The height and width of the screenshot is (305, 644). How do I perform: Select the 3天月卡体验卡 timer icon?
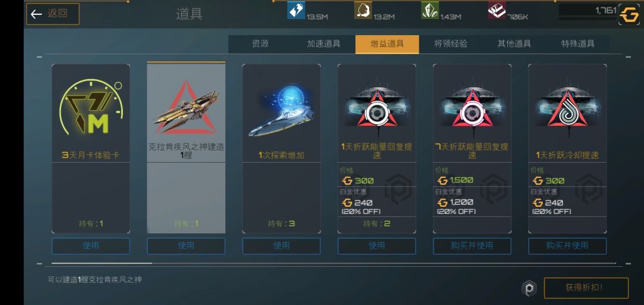pos(91,108)
